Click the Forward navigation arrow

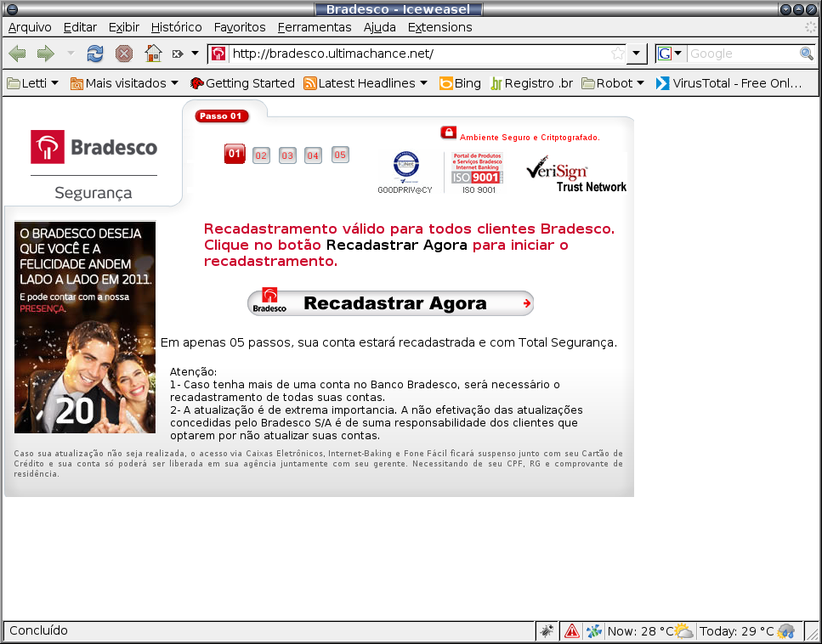[46, 54]
